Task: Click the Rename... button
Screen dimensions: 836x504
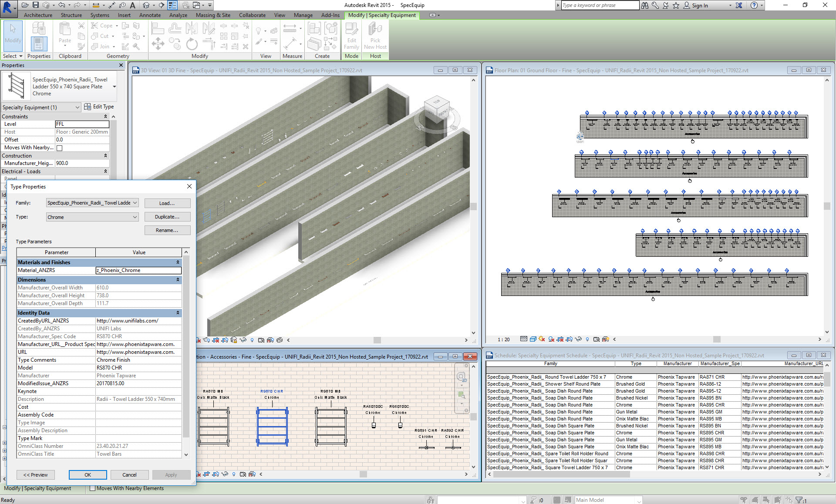Action: (167, 230)
